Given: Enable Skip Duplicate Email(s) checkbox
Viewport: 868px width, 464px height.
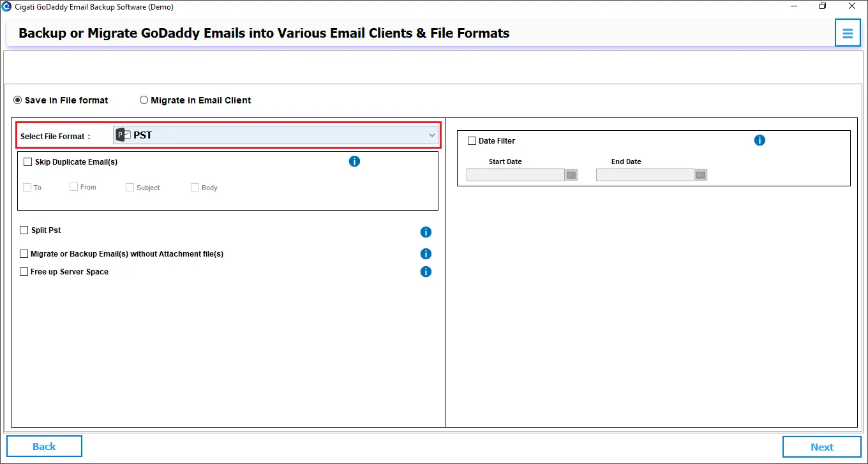Looking at the screenshot, I should point(27,162).
